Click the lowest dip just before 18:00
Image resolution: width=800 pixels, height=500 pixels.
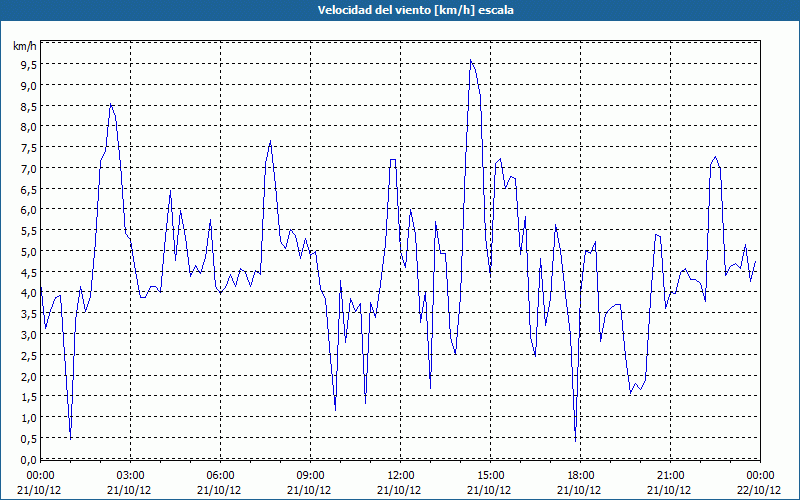tap(576, 441)
